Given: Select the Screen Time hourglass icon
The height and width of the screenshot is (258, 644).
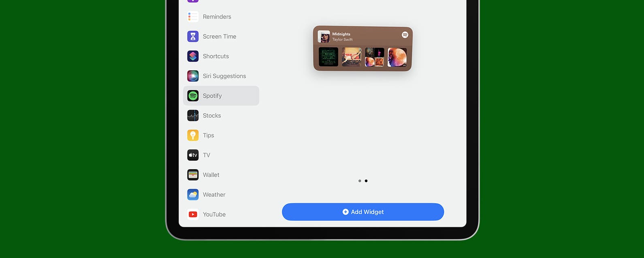Looking at the screenshot, I should click(193, 37).
